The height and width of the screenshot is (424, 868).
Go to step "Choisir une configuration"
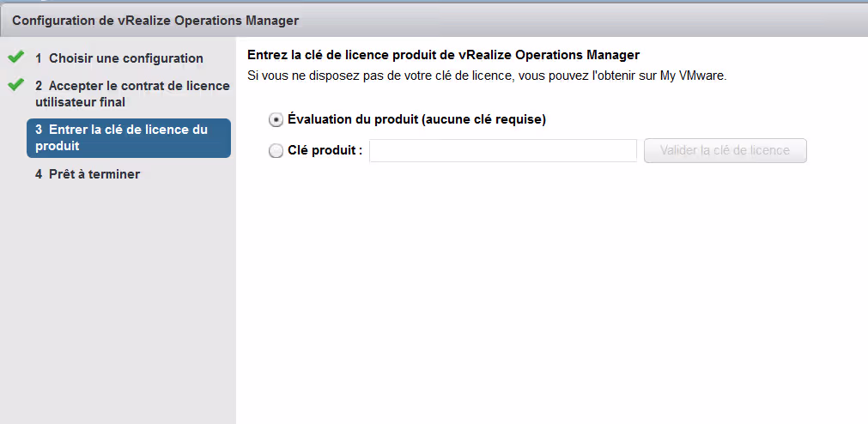(x=125, y=58)
